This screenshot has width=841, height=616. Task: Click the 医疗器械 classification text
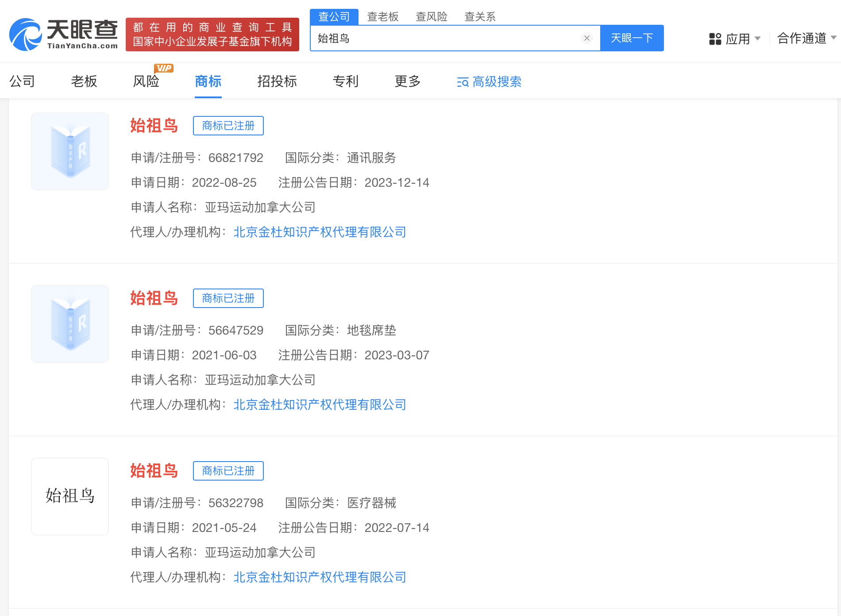coord(372,503)
